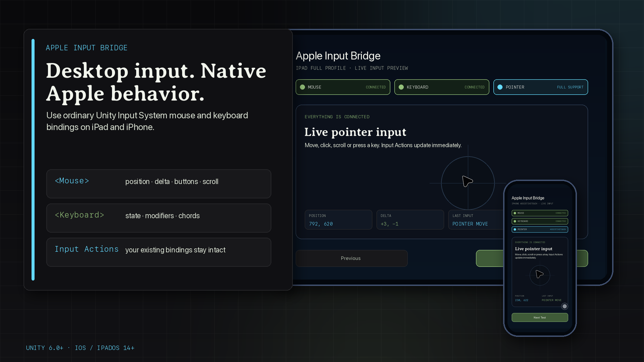The image size is (644, 362).
Task: Open the Input Actions card
Action: point(159,252)
